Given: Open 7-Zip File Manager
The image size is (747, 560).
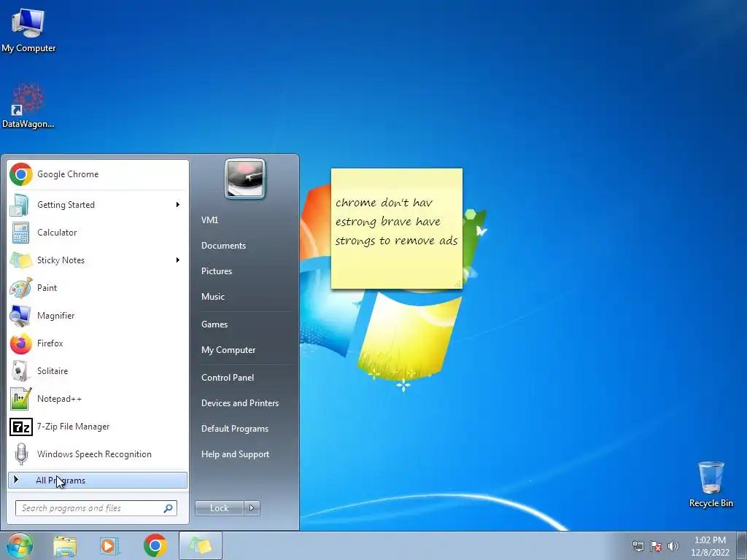Looking at the screenshot, I should point(98,426).
